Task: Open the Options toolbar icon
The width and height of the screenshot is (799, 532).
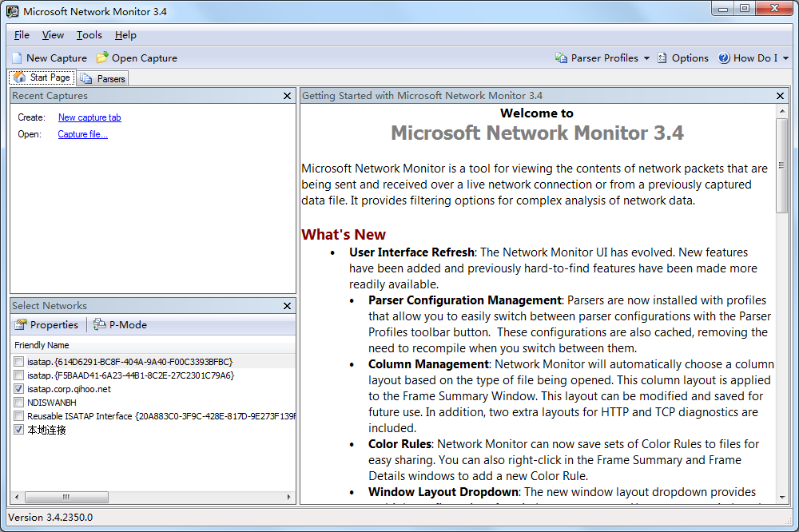Action: (x=662, y=58)
